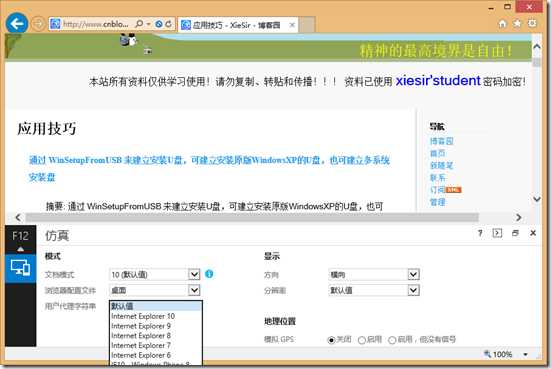Viewport: 551px width, 369px height.
Task: Click the page scroll up arrow
Action: [537, 46]
